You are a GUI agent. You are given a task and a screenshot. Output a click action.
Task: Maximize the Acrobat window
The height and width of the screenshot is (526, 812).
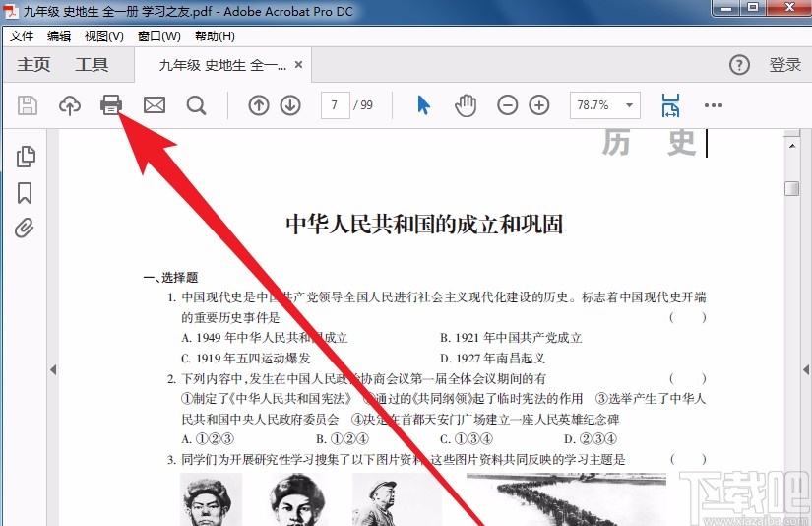(x=754, y=8)
